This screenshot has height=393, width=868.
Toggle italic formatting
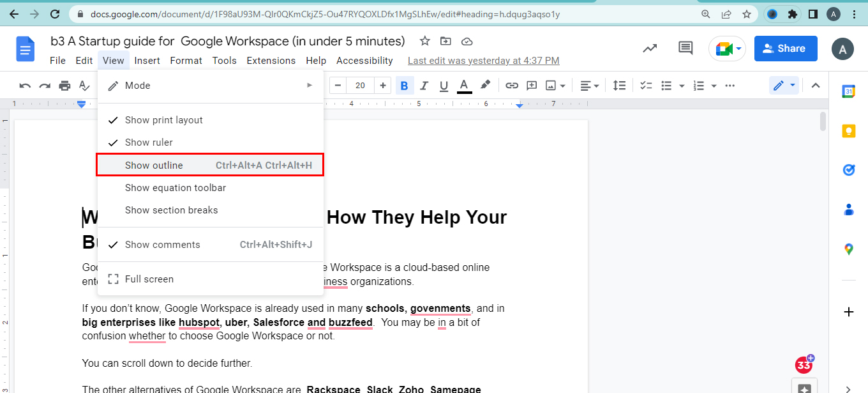pos(424,86)
